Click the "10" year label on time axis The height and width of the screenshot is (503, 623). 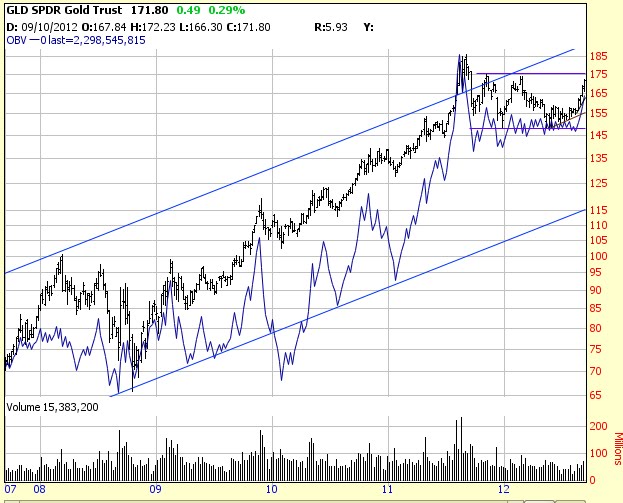click(x=271, y=489)
